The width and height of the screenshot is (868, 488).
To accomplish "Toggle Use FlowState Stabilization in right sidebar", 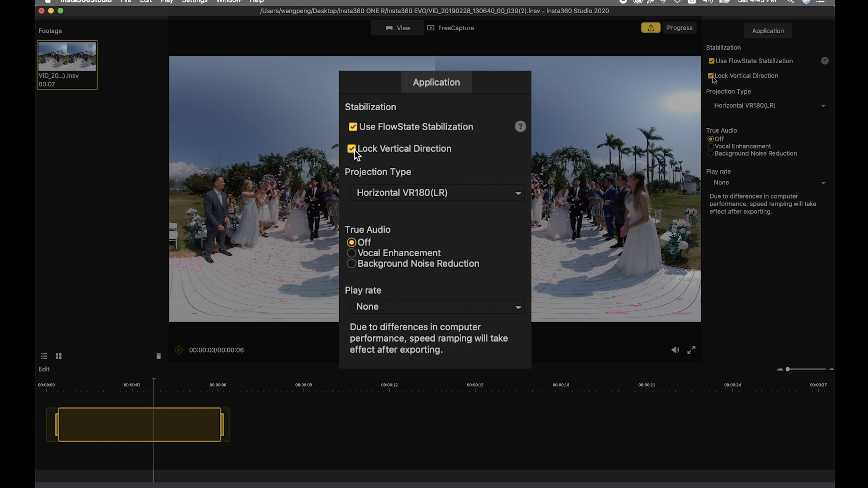I will (x=711, y=61).
